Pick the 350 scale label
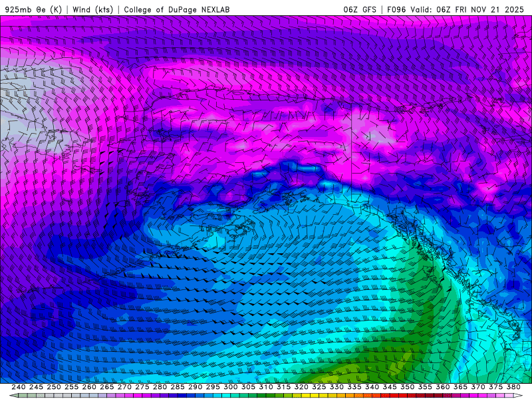The width and height of the screenshot is (532, 399). 407,387
